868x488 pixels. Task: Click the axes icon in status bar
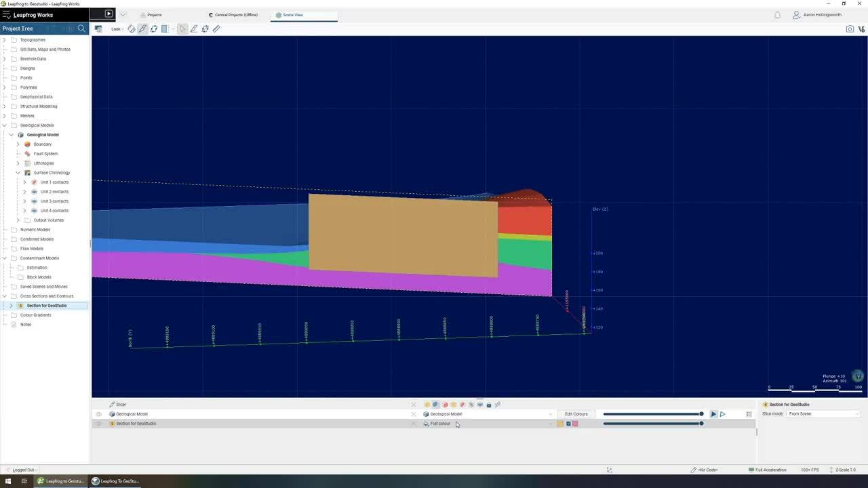pyautogui.click(x=609, y=470)
